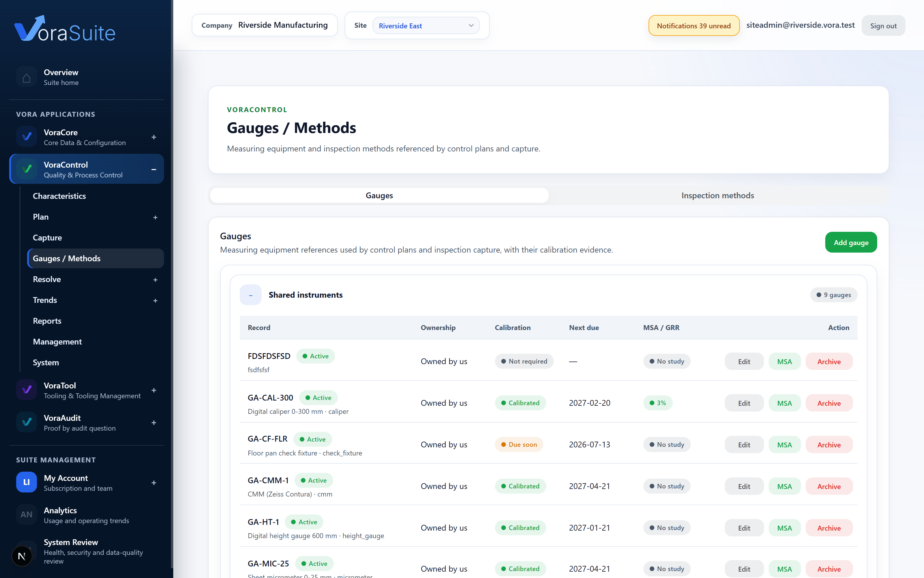924x578 pixels.
Task: Click the Due soon calibration badge
Action: pyautogui.click(x=519, y=444)
